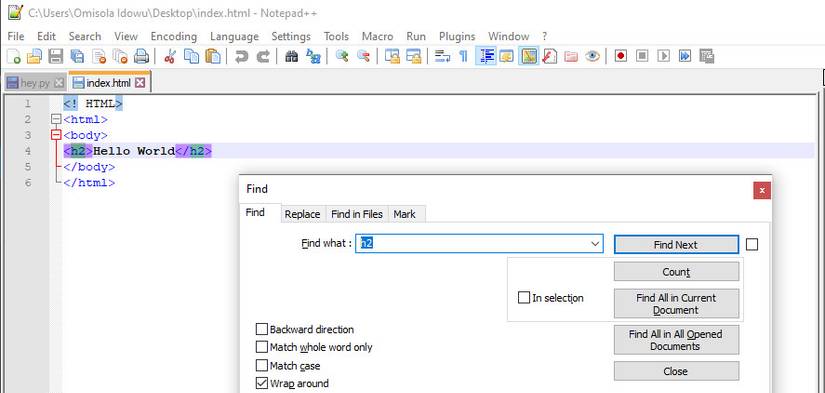
Task: Create a new file from the toolbar
Action: (14, 56)
